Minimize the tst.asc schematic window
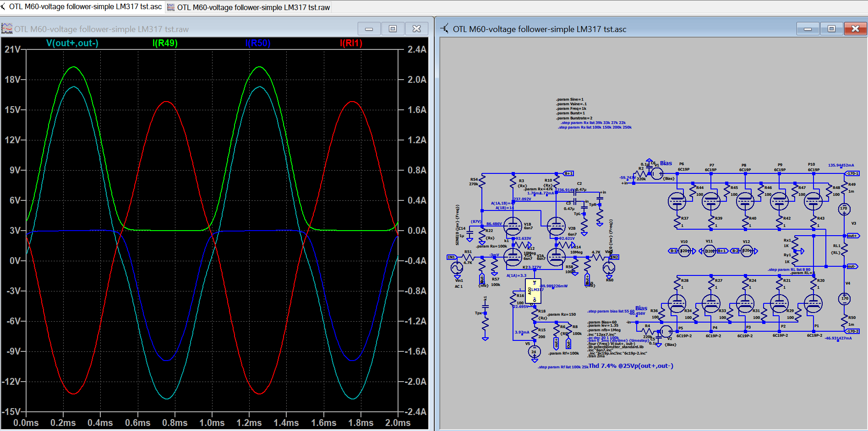Viewport: 868px width, 431px height. click(x=808, y=29)
